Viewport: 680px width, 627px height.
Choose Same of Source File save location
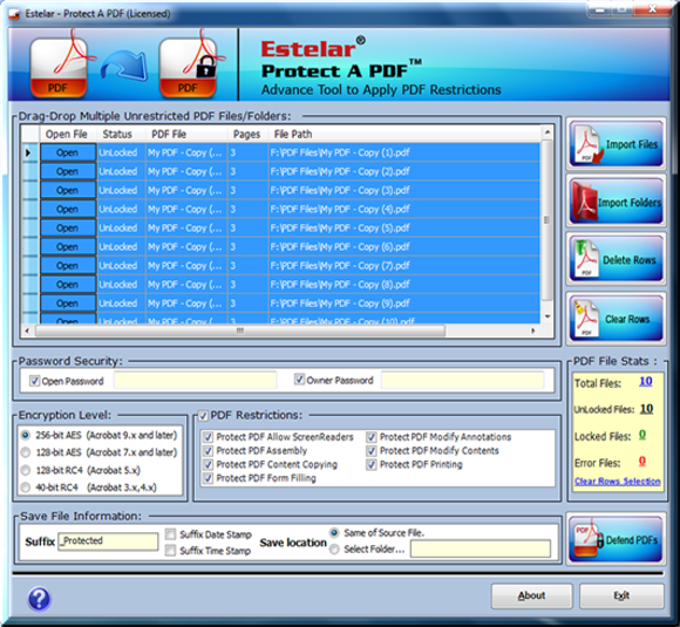coord(334,532)
